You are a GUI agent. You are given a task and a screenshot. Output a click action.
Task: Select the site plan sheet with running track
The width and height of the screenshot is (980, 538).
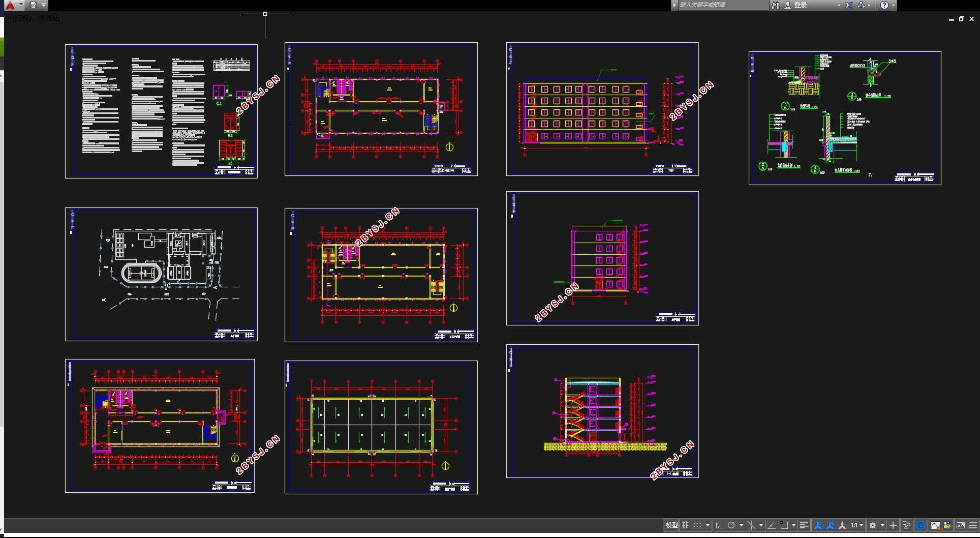coord(161,274)
